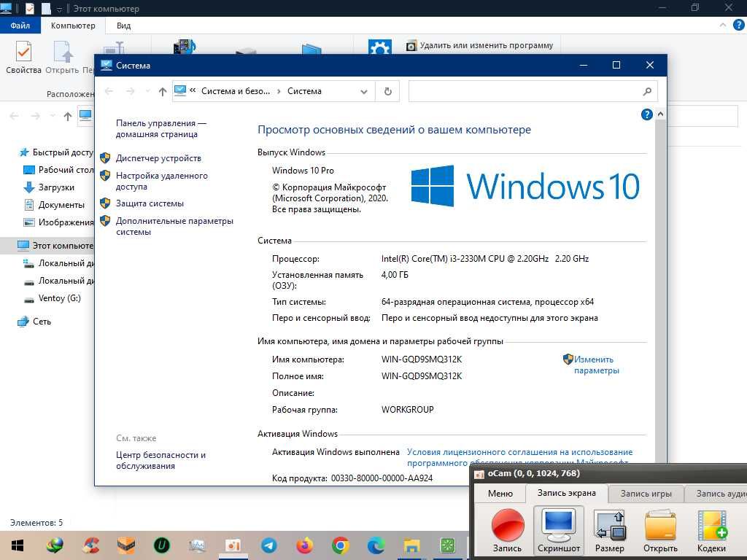Open help in the Система window
Image resolution: width=747 pixels, height=560 pixels.
[x=646, y=114]
